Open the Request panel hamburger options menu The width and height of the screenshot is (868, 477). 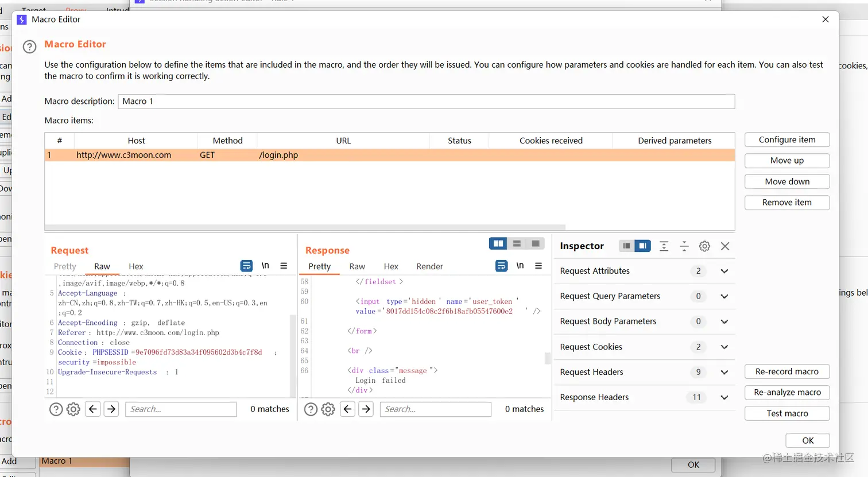[284, 266]
